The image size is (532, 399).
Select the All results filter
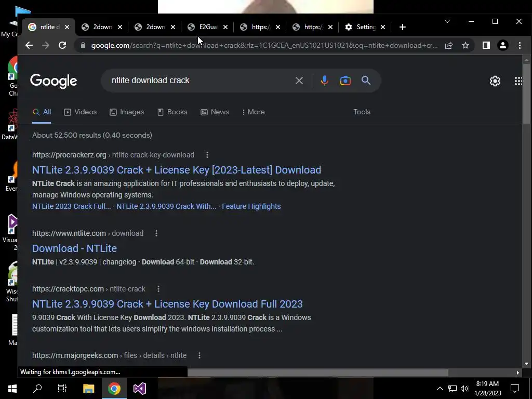point(42,112)
